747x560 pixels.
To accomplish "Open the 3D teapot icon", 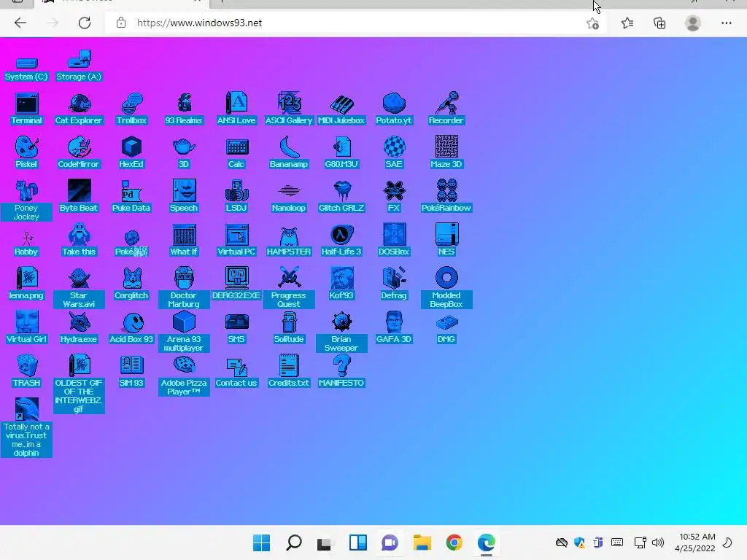I will click(x=184, y=153).
